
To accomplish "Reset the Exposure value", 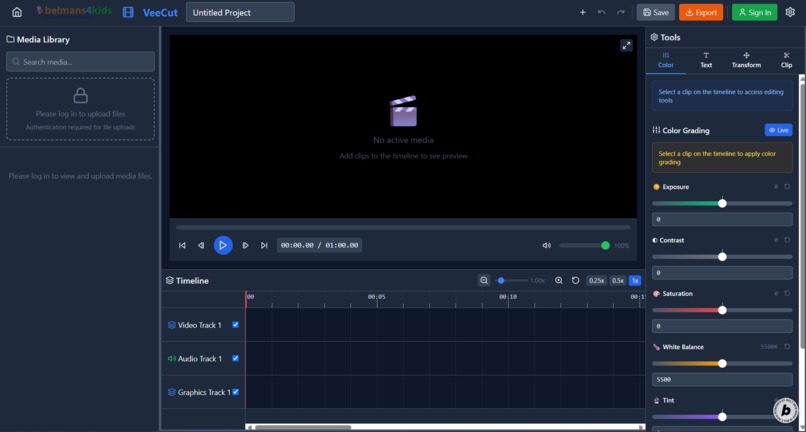I will (787, 187).
